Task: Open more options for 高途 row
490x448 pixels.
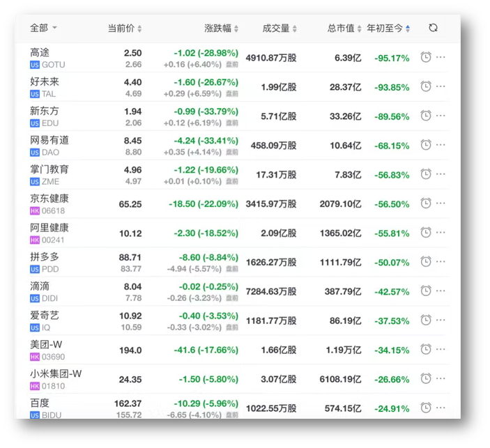Action: (441, 57)
